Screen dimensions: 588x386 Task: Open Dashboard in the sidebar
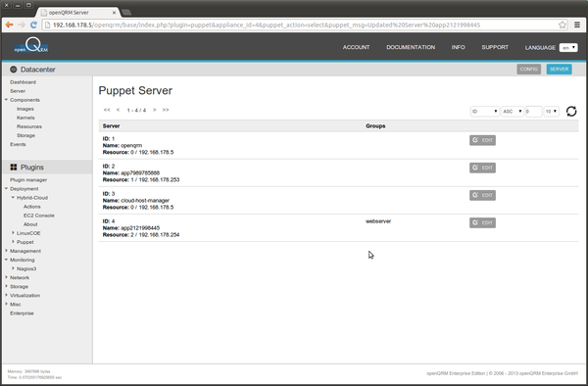[x=23, y=82]
